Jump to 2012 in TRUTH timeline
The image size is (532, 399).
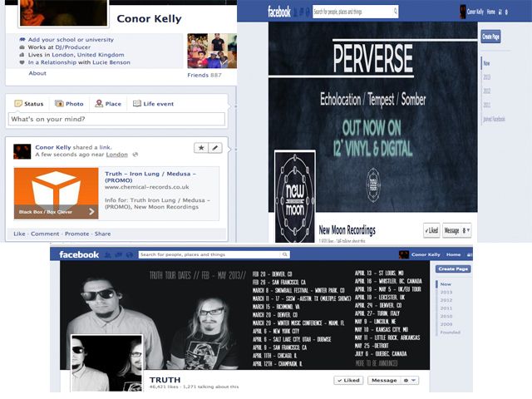(x=446, y=300)
